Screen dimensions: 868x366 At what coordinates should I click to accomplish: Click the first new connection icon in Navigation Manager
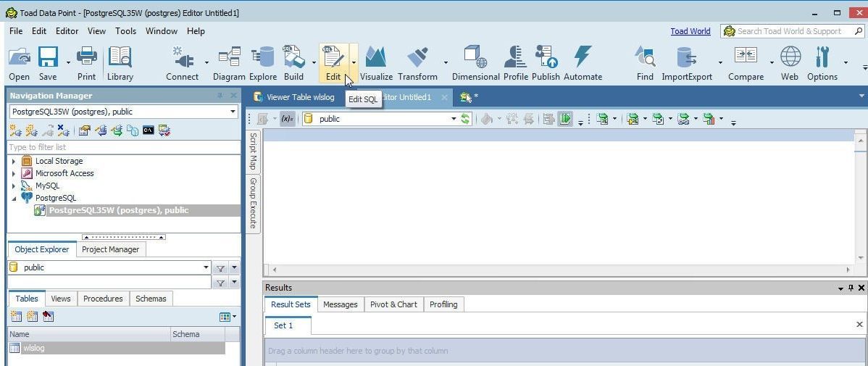[x=15, y=130]
